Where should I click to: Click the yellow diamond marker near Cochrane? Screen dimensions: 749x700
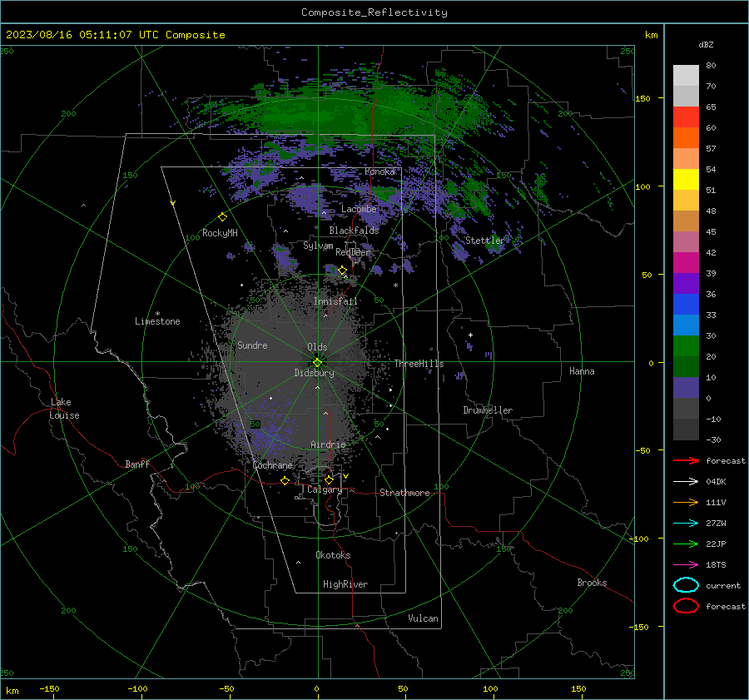(285, 480)
